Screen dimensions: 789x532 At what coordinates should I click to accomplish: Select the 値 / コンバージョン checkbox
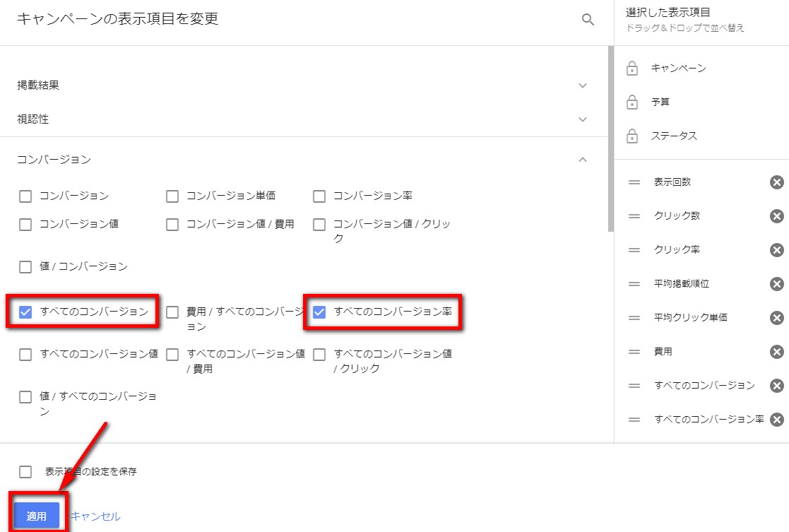tap(25, 267)
